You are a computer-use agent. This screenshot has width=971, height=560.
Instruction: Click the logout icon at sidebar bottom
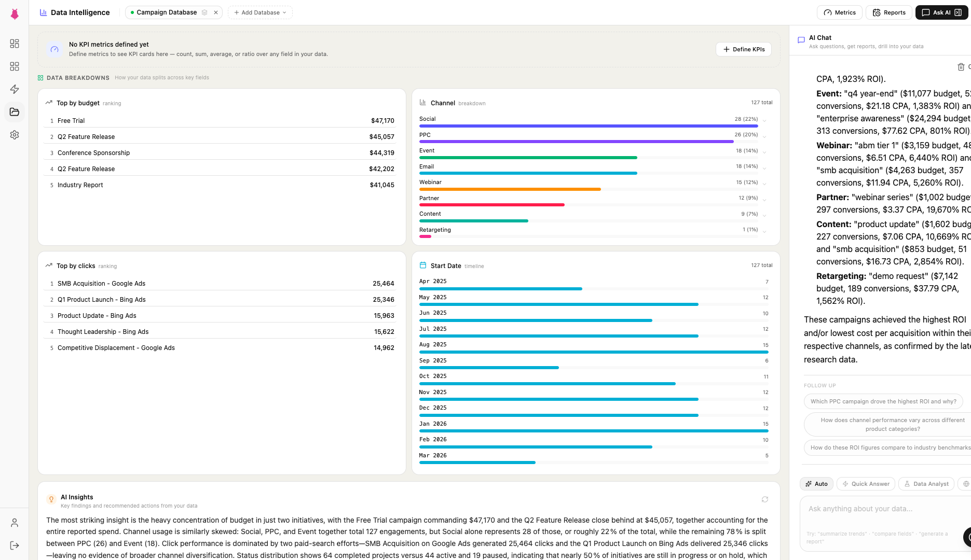[x=15, y=545]
